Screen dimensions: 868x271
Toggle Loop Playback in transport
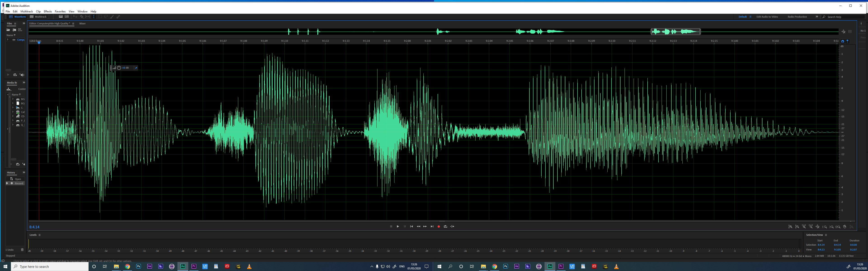tap(446, 227)
